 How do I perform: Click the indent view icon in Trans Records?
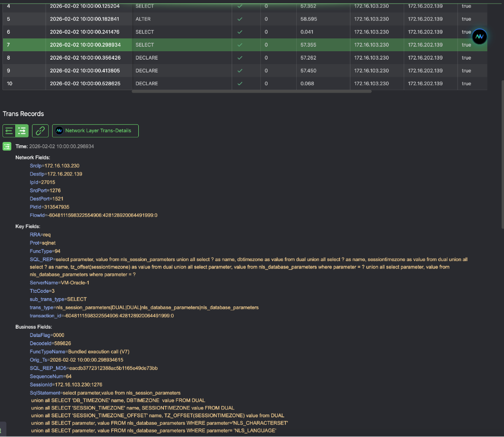(x=22, y=131)
